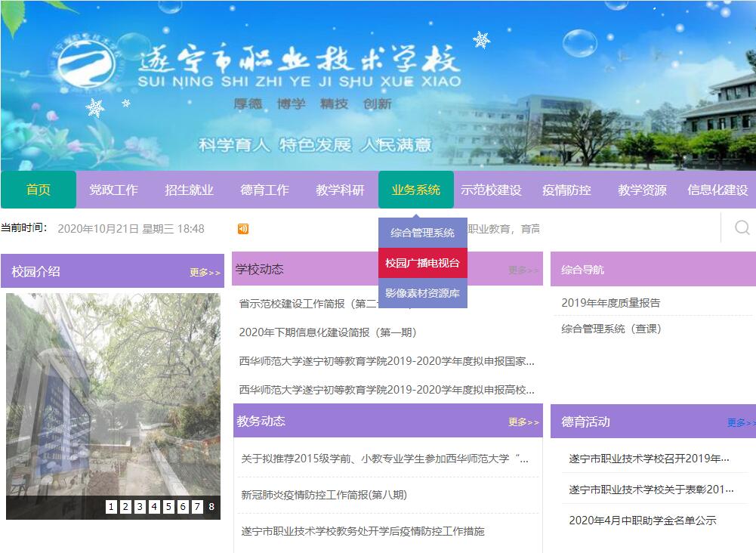Click the campus slideshow photo
This screenshot has height=553, width=756.
(x=113, y=393)
